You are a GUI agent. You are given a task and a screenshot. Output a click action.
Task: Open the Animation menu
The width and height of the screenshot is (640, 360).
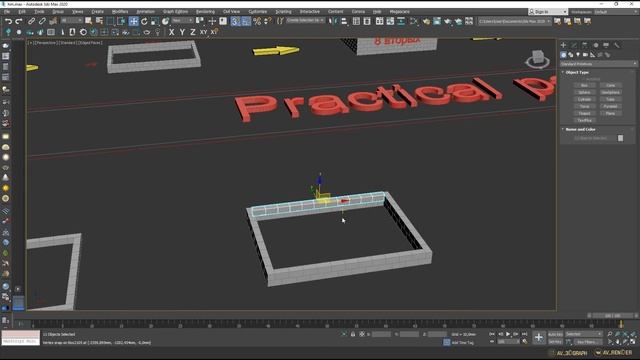pos(145,12)
